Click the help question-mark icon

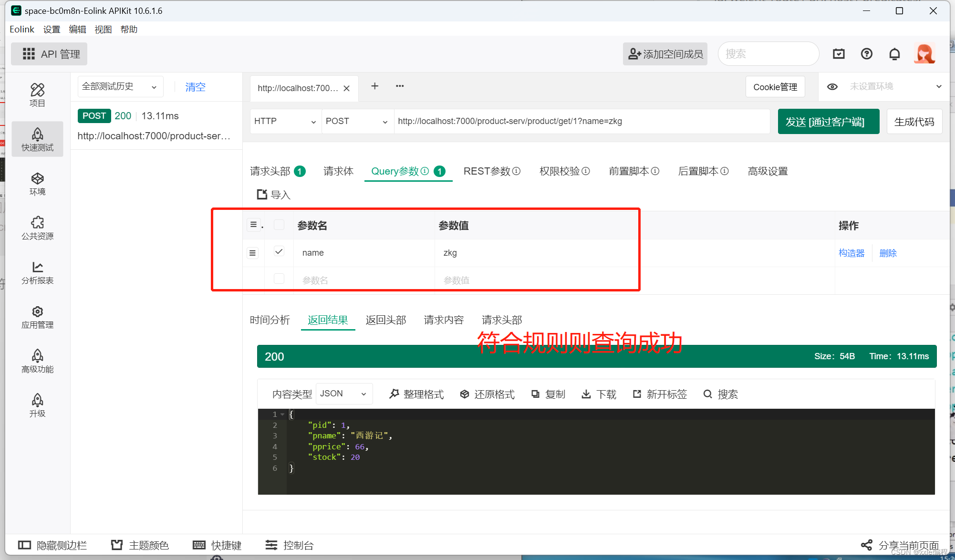866,54
